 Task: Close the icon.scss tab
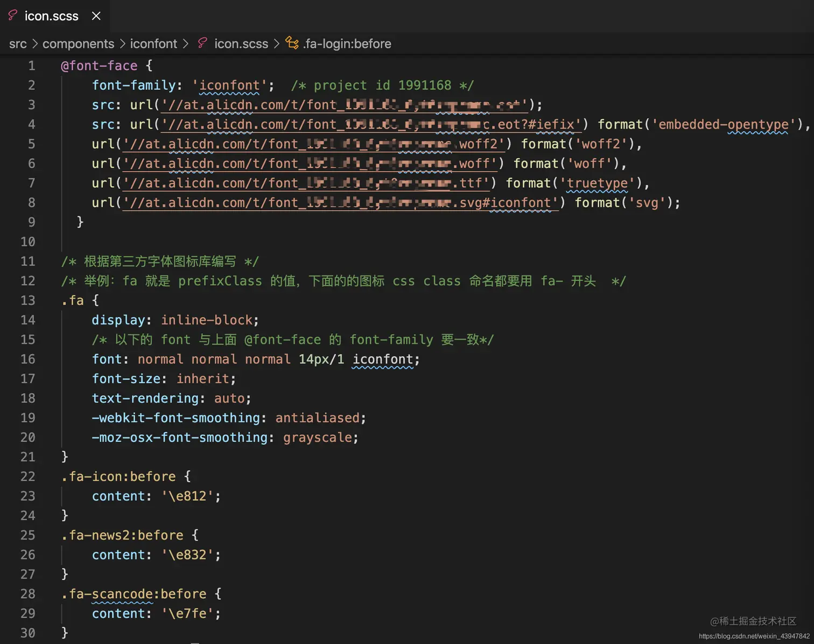pyautogui.click(x=96, y=16)
